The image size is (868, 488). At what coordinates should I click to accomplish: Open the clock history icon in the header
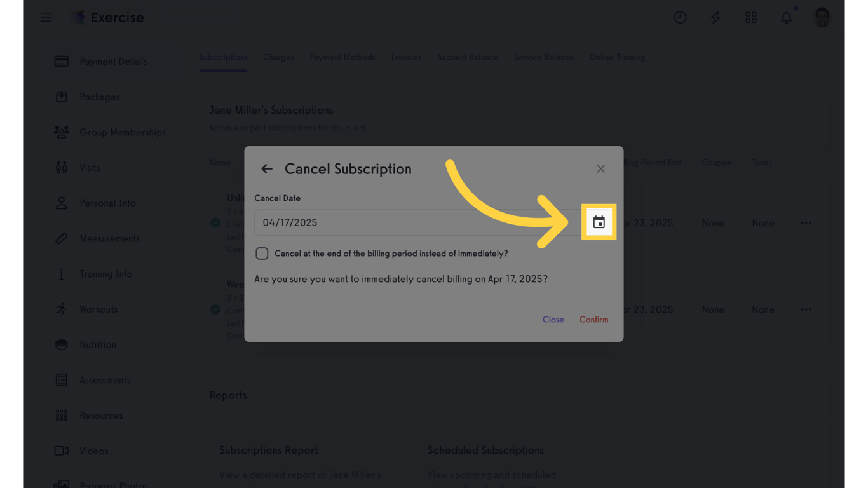coord(680,18)
